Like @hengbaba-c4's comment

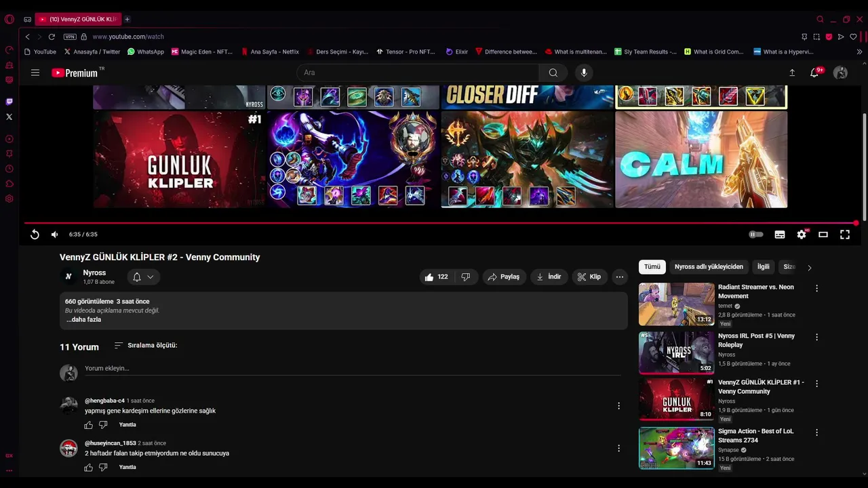[88, 425]
